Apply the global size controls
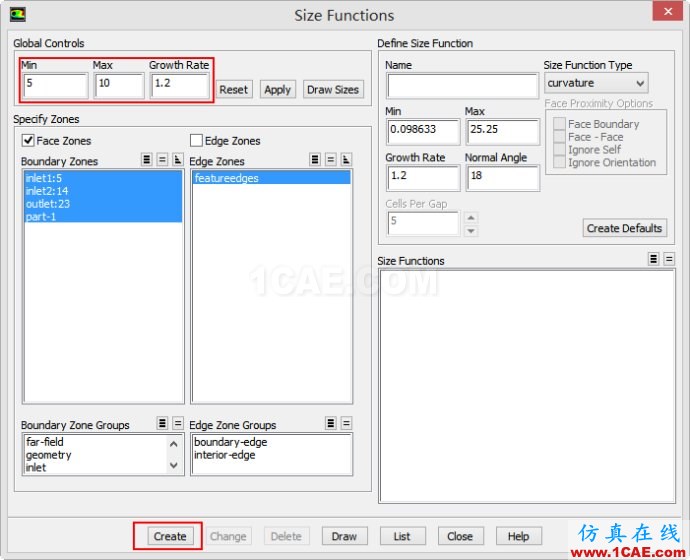This screenshot has width=690, height=560. pos(278,89)
